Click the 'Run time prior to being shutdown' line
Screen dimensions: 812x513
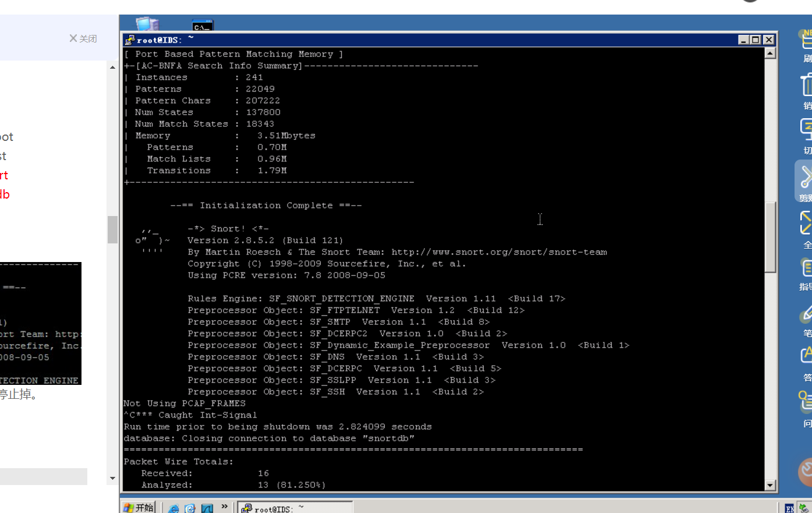[278, 427]
